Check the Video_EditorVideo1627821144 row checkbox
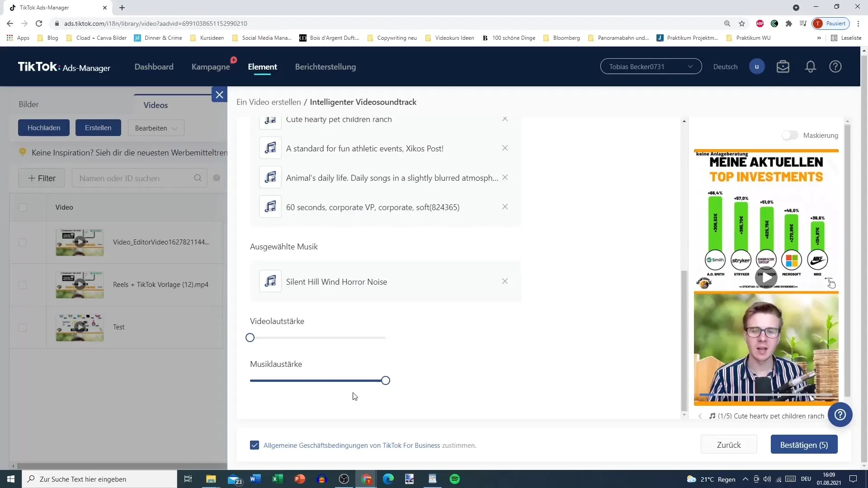This screenshot has width=868, height=488. point(23,242)
